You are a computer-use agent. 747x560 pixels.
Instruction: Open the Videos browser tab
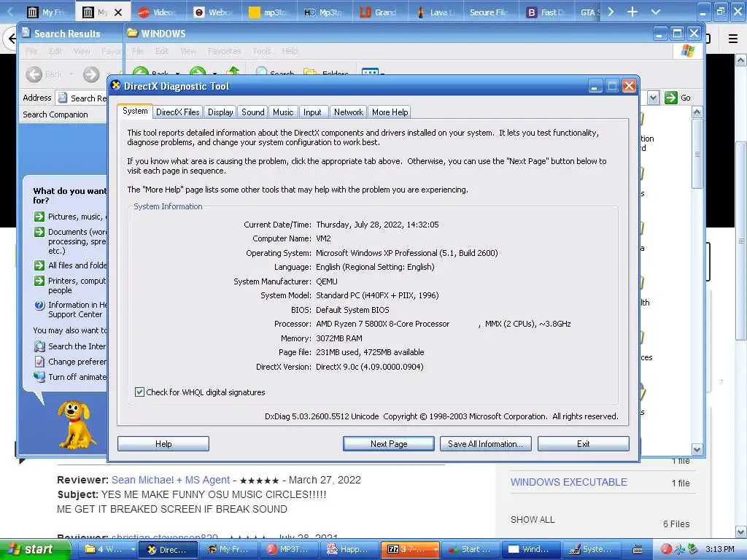[158, 12]
